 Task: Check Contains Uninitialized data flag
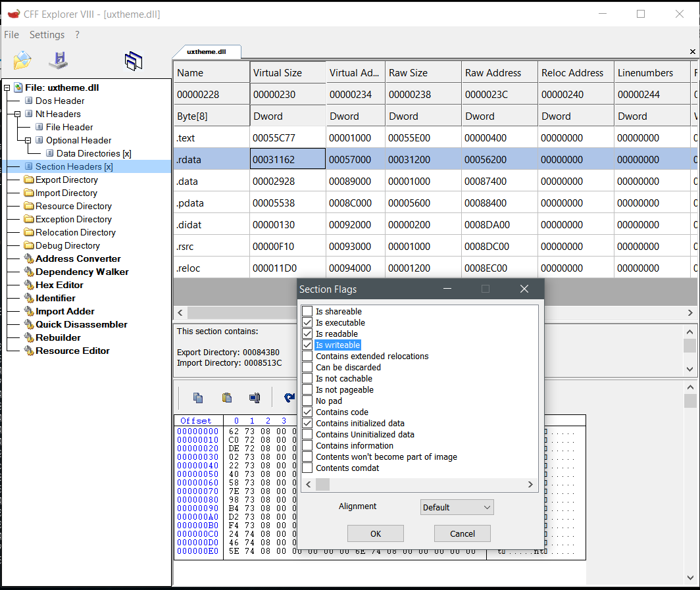[307, 434]
